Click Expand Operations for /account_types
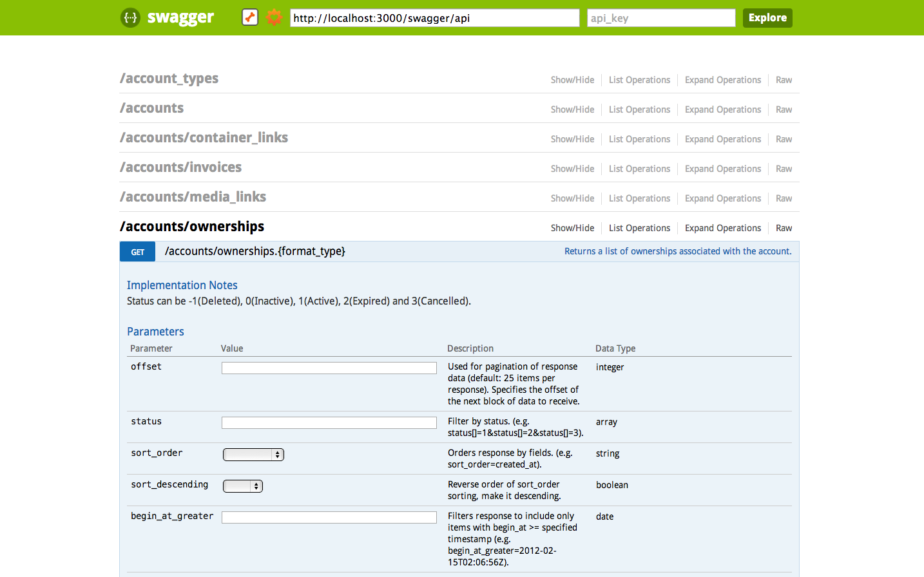924x577 pixels. (x=722, y=80)
